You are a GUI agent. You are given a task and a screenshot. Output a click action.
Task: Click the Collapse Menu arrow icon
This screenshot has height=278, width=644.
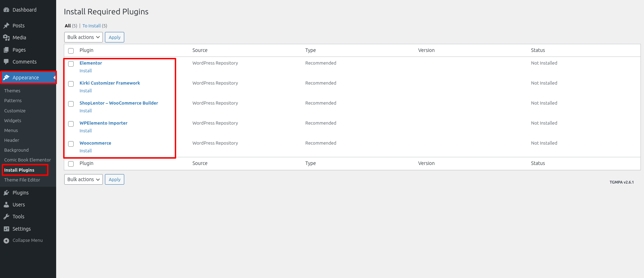point(6,240)
